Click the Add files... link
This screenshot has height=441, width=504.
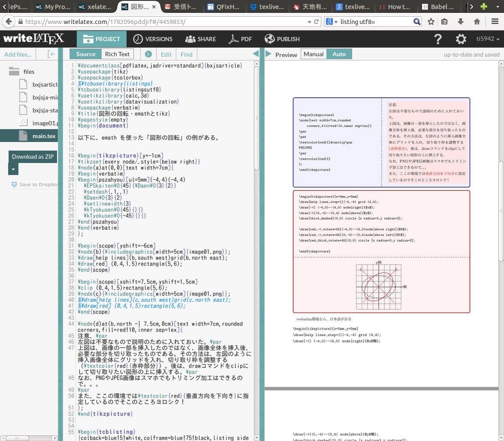tap(18, 54)
